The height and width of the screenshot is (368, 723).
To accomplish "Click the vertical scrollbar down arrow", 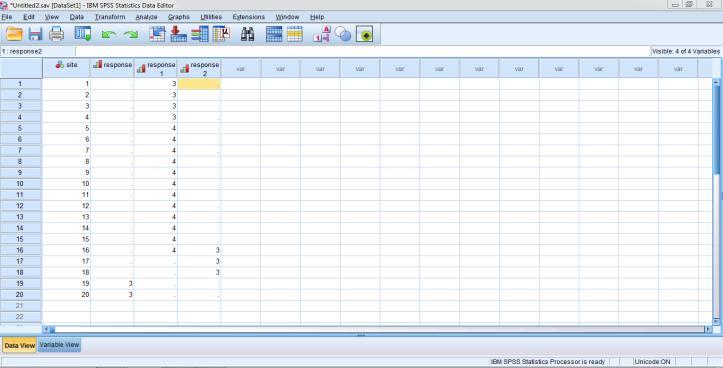I will [x=717, y=321].
